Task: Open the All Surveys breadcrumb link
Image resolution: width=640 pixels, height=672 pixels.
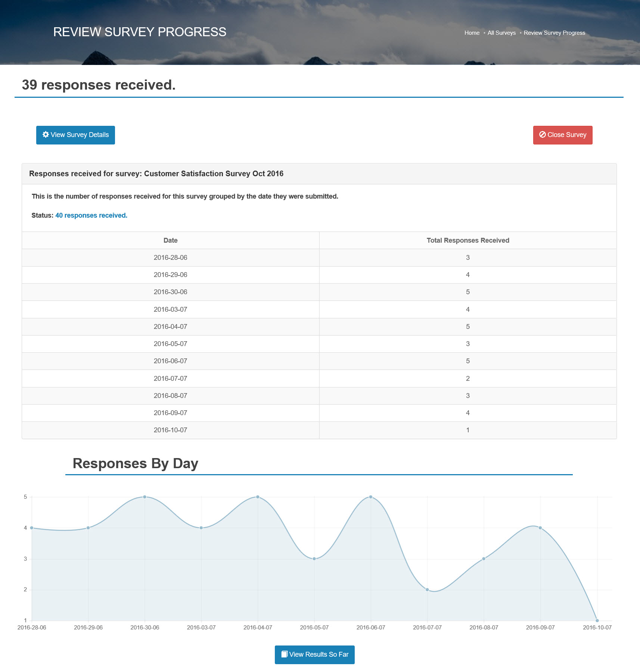Action: coord(501,33)
